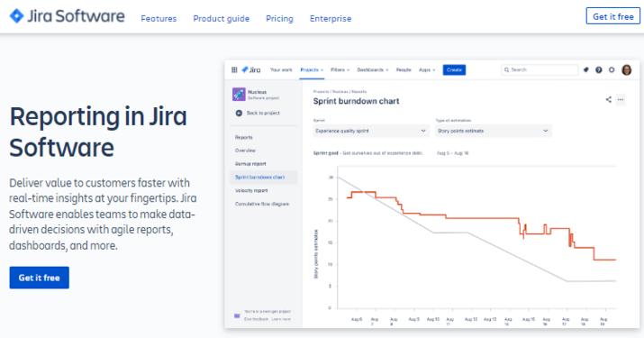Click the share icon beside chart title

[x=608, y=99]
